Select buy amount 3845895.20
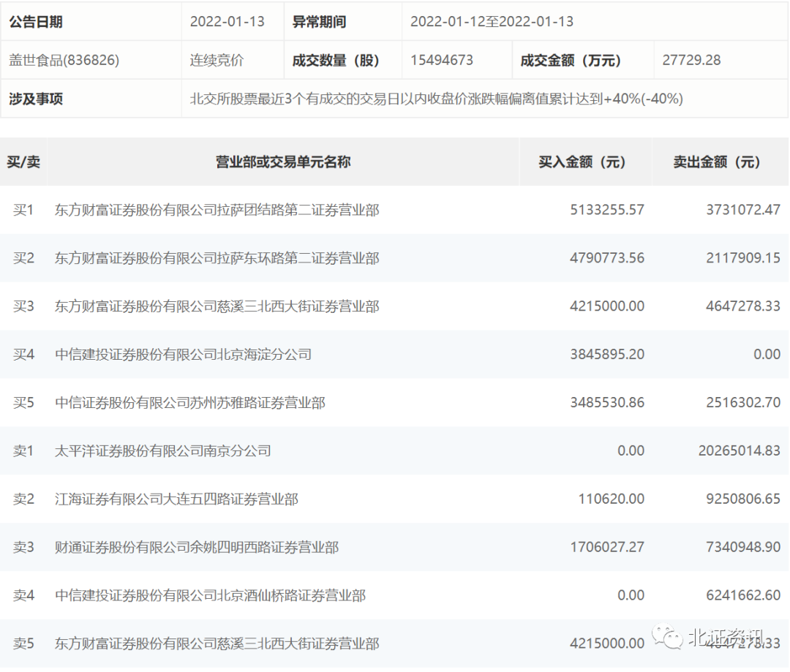 [607, 354]
